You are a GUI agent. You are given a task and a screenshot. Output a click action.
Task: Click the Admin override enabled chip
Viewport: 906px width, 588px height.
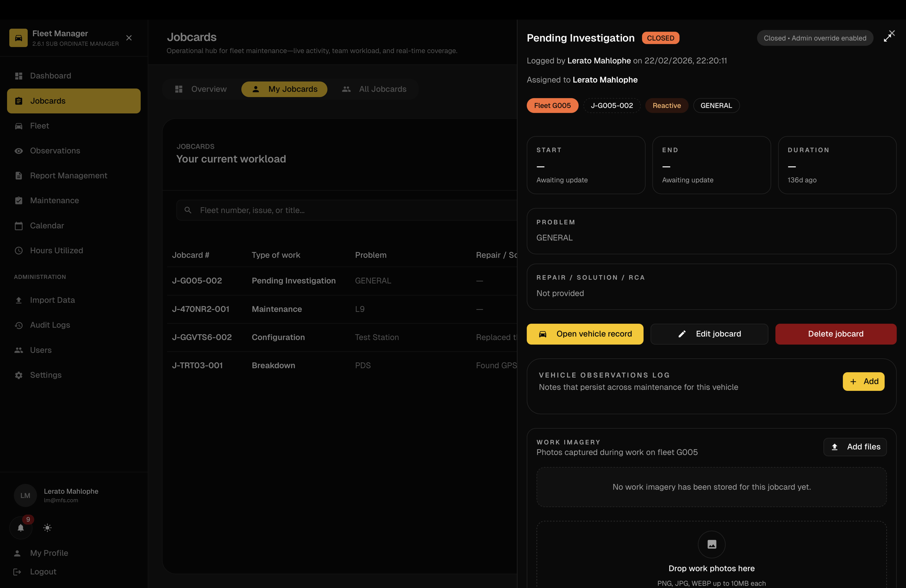(x=815, y=38)
